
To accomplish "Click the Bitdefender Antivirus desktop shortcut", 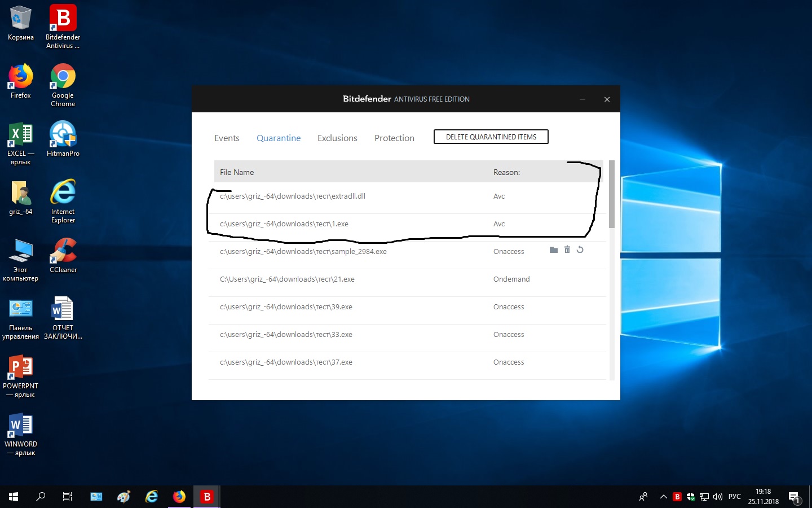I will click(x=63, y=27).
